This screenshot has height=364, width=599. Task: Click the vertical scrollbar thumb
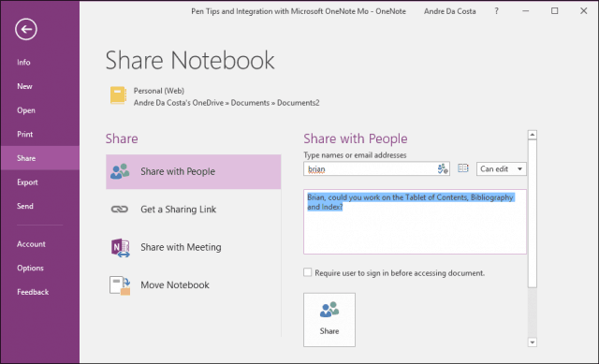pyautogui.click(x=533, y=213)
